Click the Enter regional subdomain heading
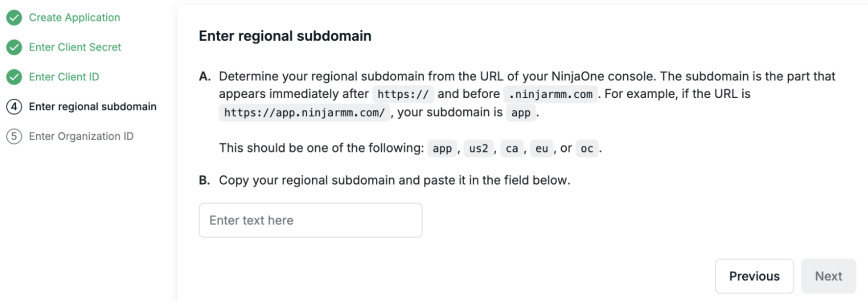Viewport: 868px width, 302px height. tap(285, 36)
